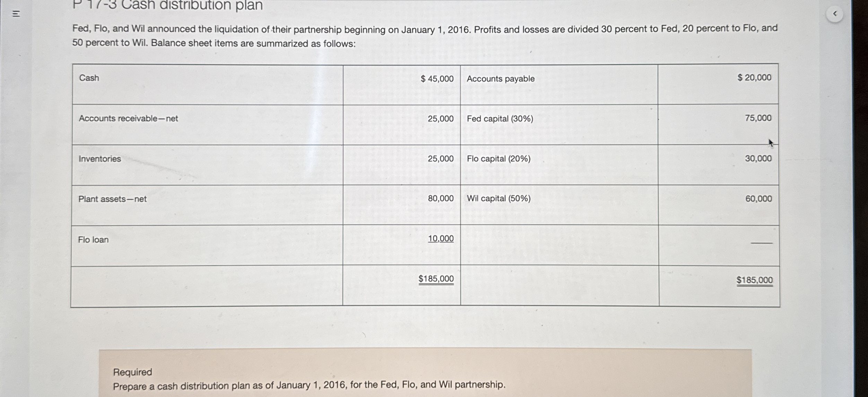Click the Accounts receivable—net label
The image size is (868, 397).
pyautogui.click(x=129, y=118)
